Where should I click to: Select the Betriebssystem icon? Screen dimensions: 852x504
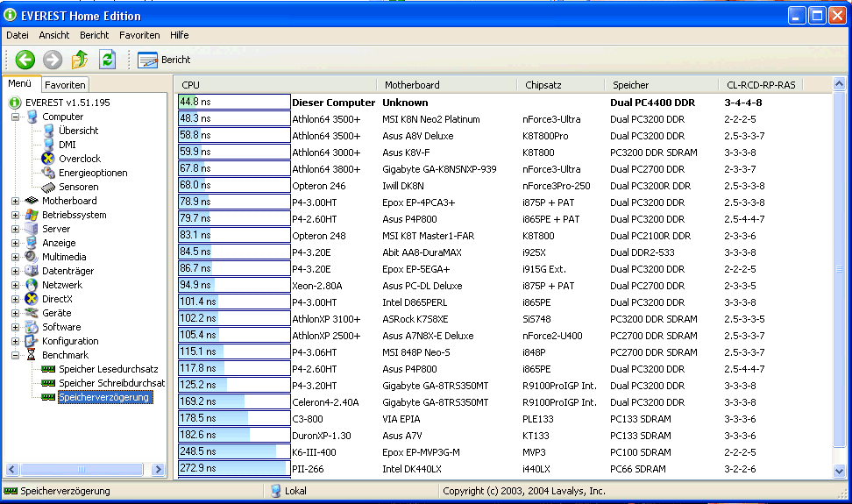[x=32, y=215]
